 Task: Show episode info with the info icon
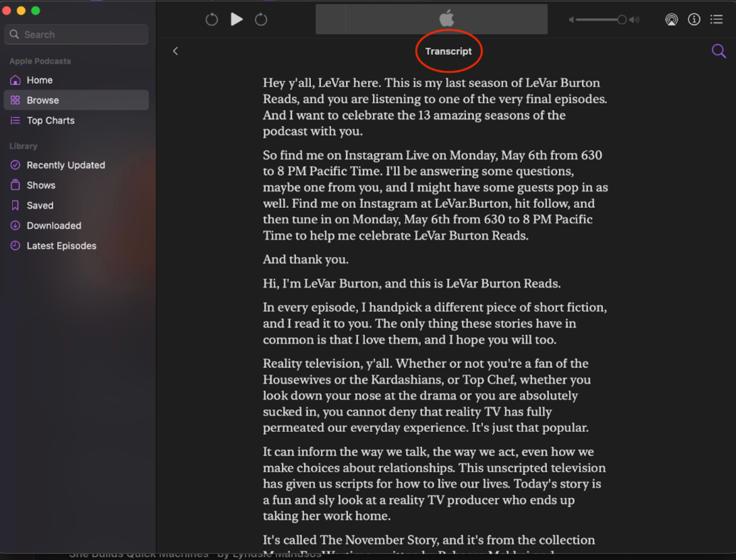point(694,19)
